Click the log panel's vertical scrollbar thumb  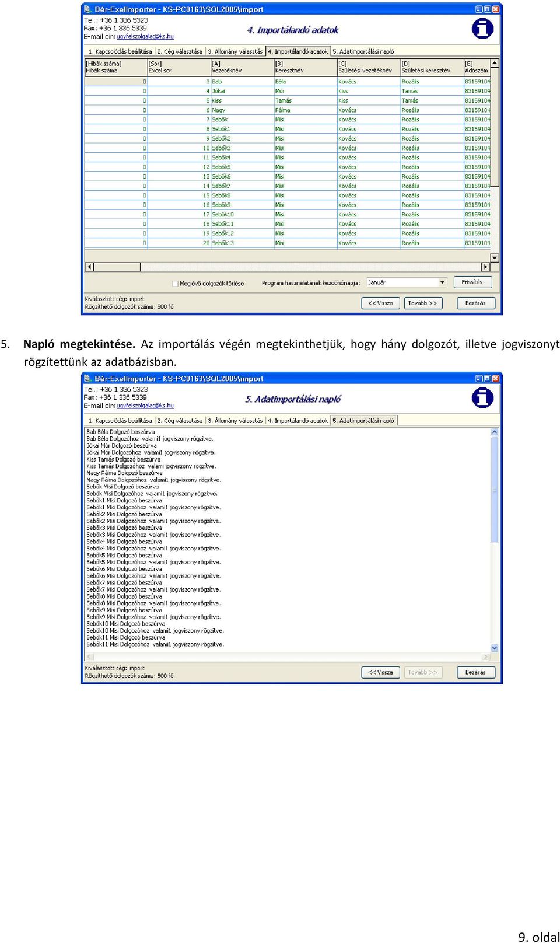tap(495, 490)
